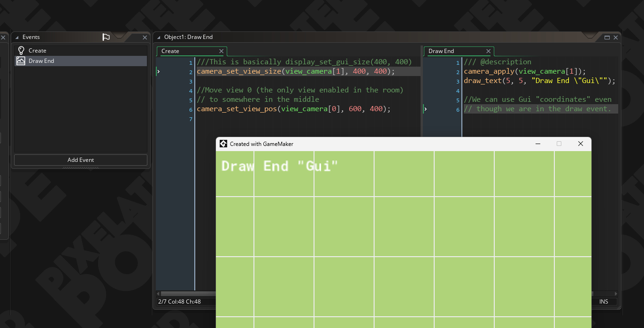Toggle the INS insert mode indicator

(603, 302)
